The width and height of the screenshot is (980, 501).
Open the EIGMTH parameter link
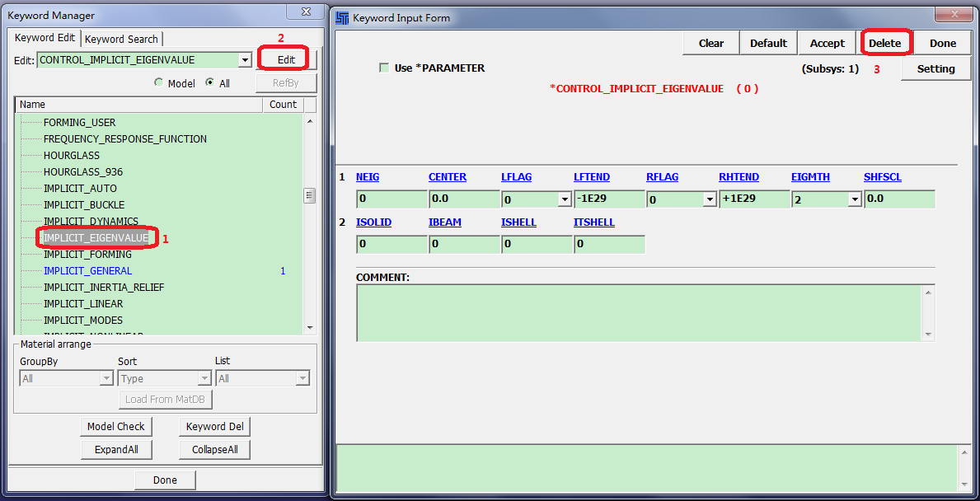coord(811,177)
